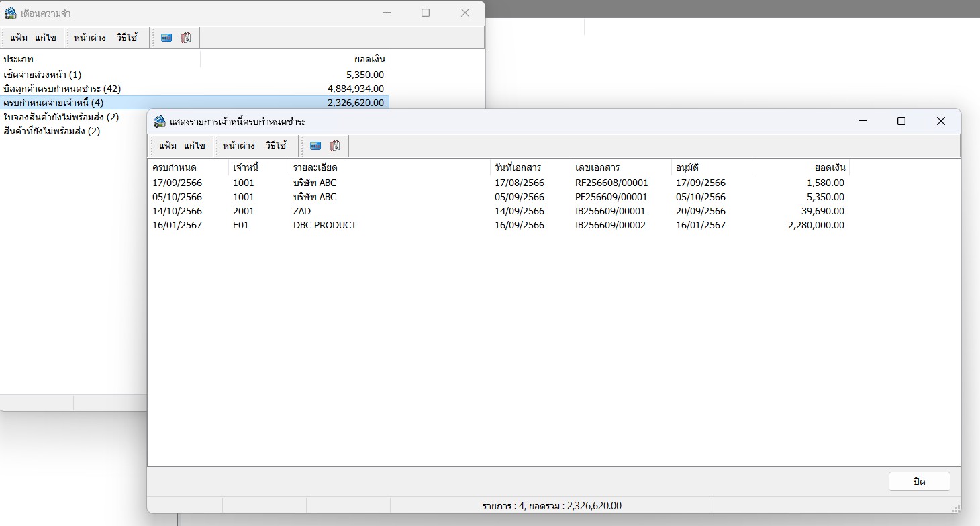Viewport: 980px width, 526px height.
Task: Click document number RF256608/00001
Action: [x=611, y=183]
